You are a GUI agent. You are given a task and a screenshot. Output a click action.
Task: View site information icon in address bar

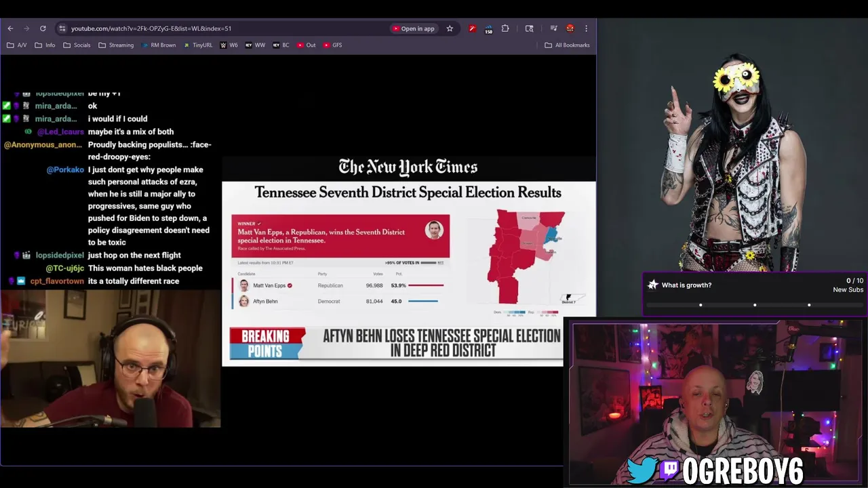pos(62,28)
